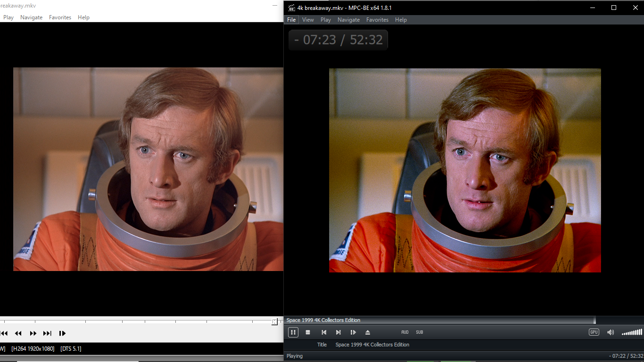This screenshot has width=644, height=362.
Task: Skip to next file in the left player
Action: (x=47, y=333)
